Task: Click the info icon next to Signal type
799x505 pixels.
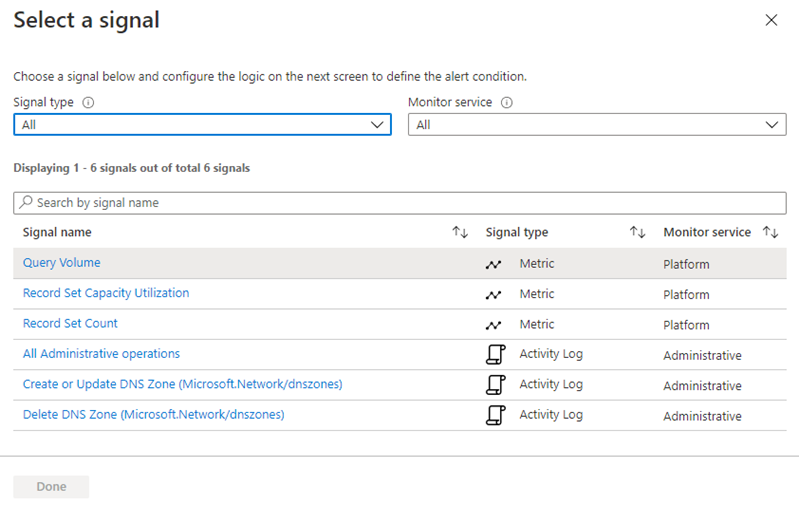Action: click(x=89, y=102)
